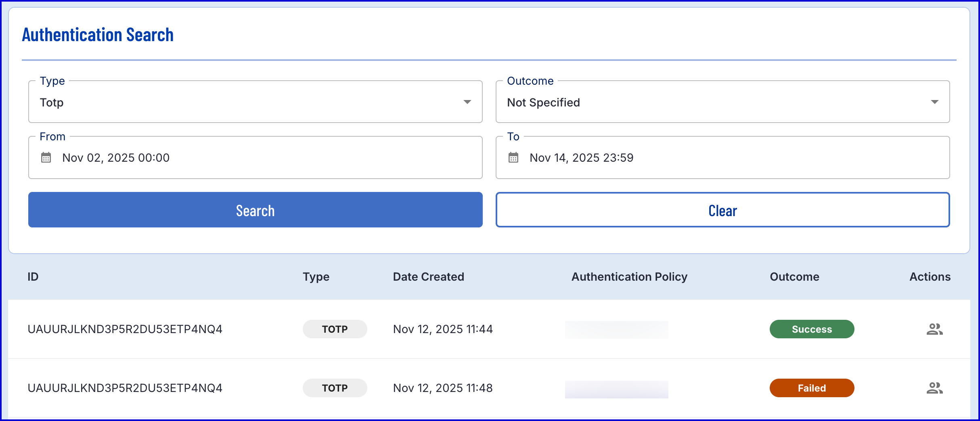Click the calendar icon in To field

[513, 158]
